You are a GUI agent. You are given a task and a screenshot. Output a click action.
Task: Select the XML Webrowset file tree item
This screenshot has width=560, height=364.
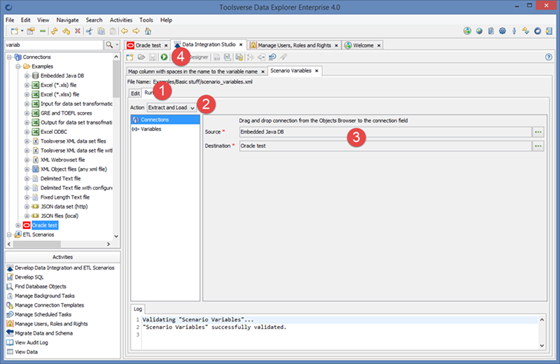(62, 160)
